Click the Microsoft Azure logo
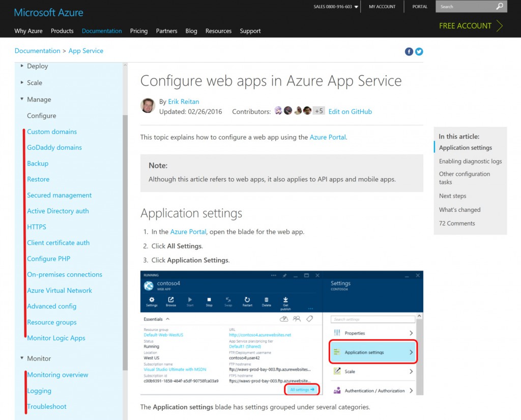 coord(48,13)
